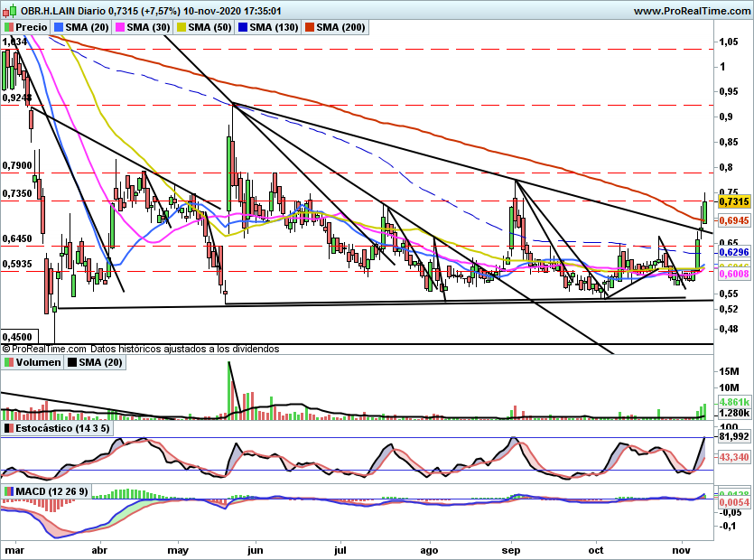The height and width of the screenshot is (560, 754).
Task: Click the blue SMA (20) color square
Action: (59, 27)
